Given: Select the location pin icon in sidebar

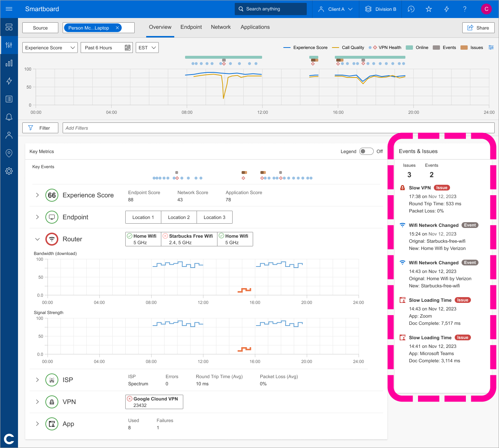Looking at the screenshot, I should point(9,153).
